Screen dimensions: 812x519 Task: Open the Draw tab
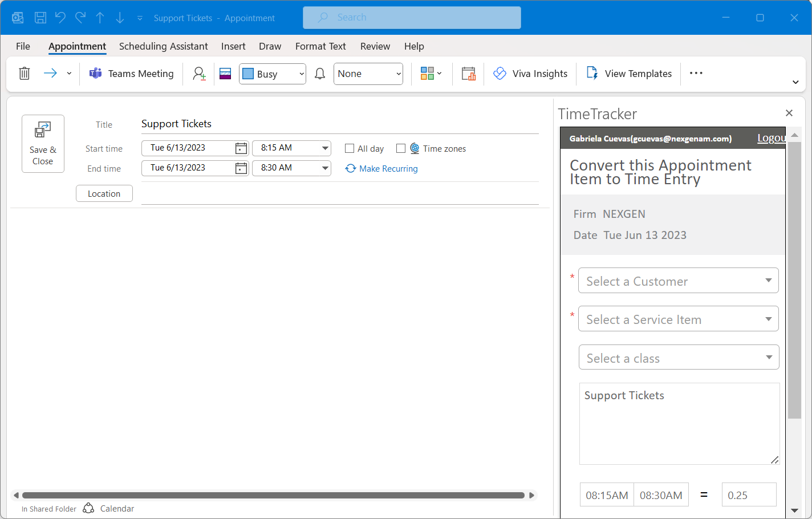click(270, 46)
